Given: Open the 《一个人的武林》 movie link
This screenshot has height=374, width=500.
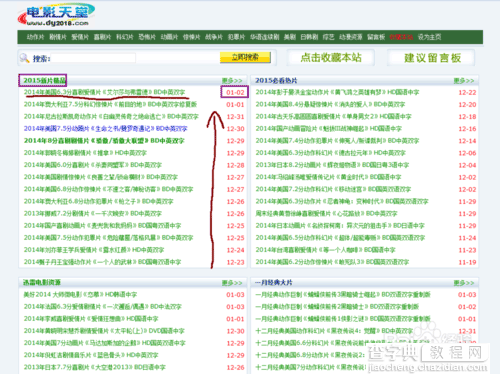Looking at the screenshot, I should 102,262.
